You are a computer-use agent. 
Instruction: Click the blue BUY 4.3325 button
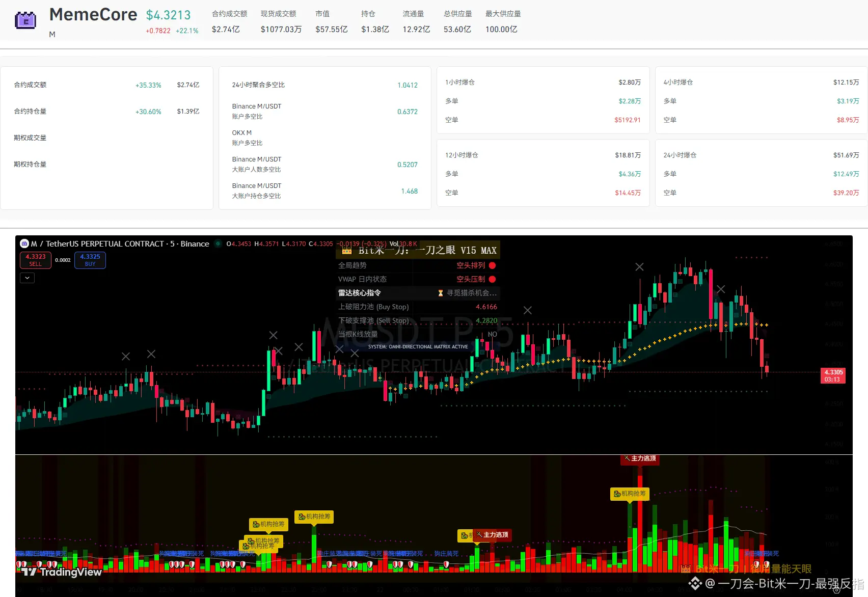coord(90,260)
